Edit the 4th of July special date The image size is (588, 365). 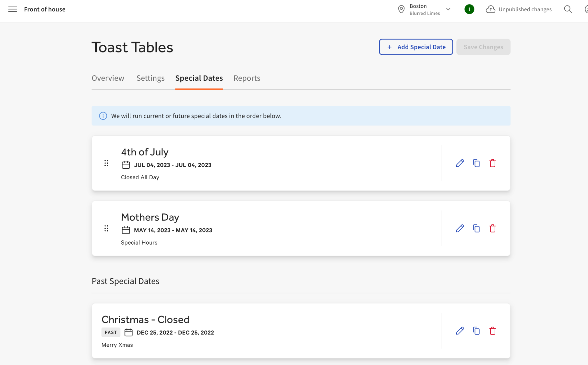click(460, 163)
